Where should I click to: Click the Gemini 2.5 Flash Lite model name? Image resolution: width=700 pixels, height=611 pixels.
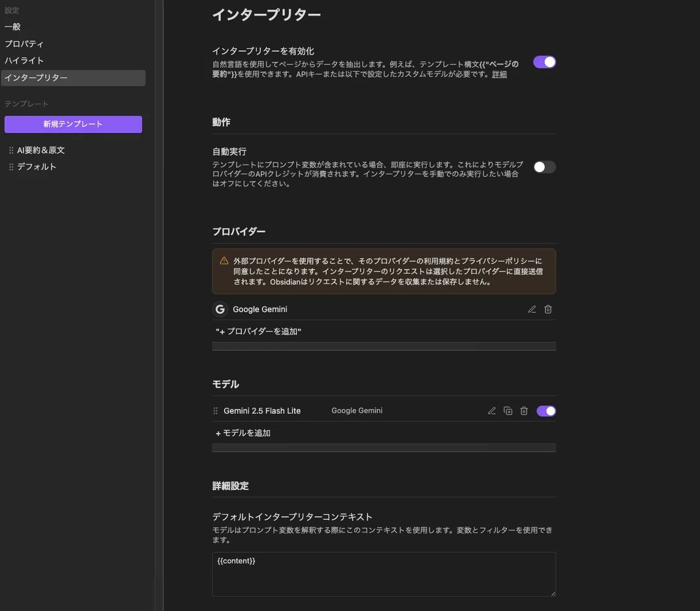262,411
